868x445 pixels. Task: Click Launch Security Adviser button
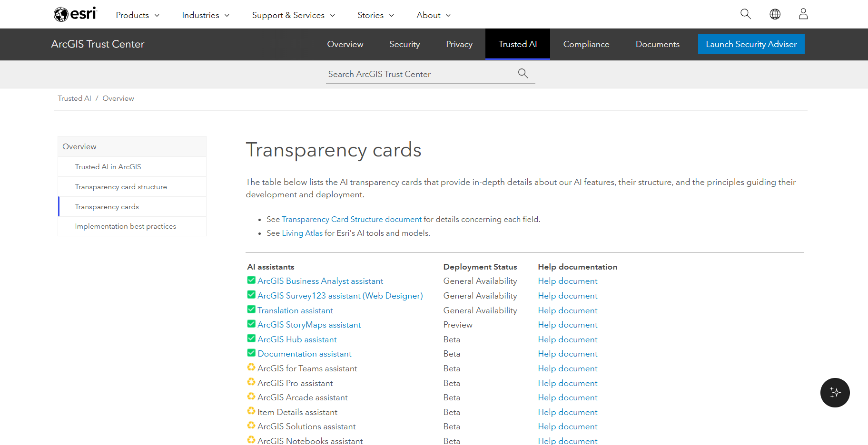click(x=751, y=44)
